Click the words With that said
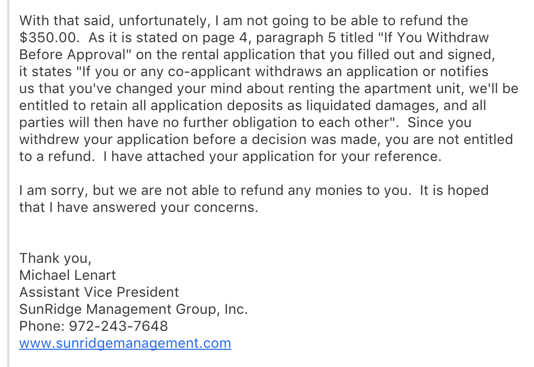The image size is (534, 367). coord(65,20)
